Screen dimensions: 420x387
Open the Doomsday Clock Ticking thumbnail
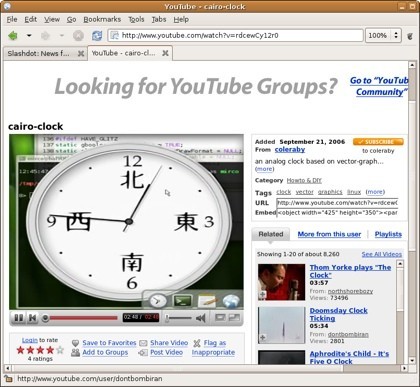click(x=281, y=325)
